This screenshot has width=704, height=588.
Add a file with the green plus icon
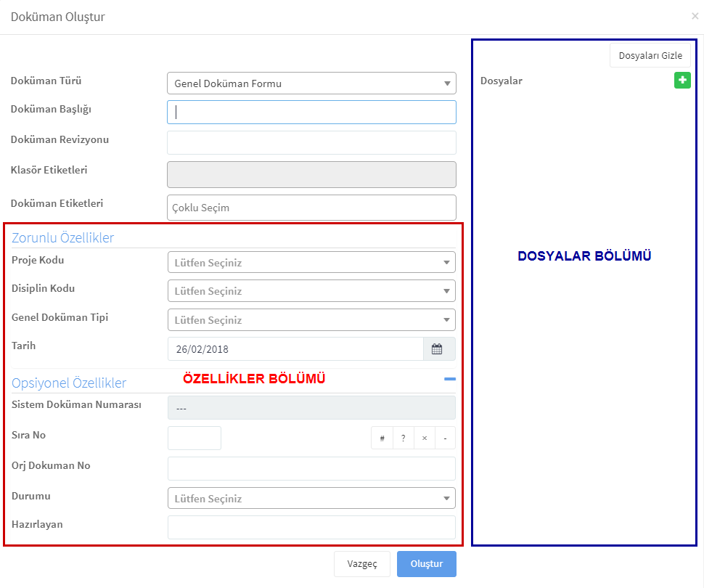coord(682,81)
